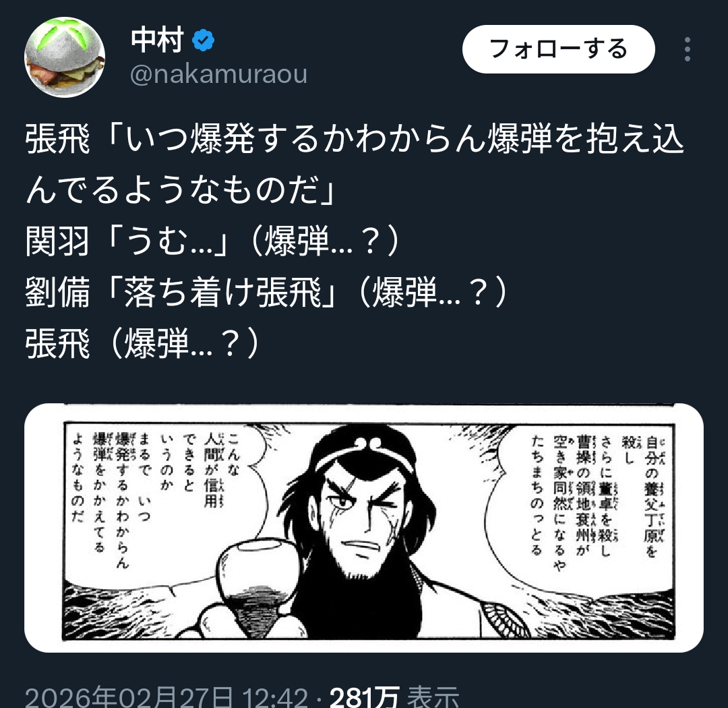Click the 12:42 post time
The width and height of the screenshot is (728, 708).
tap(275, 697)
